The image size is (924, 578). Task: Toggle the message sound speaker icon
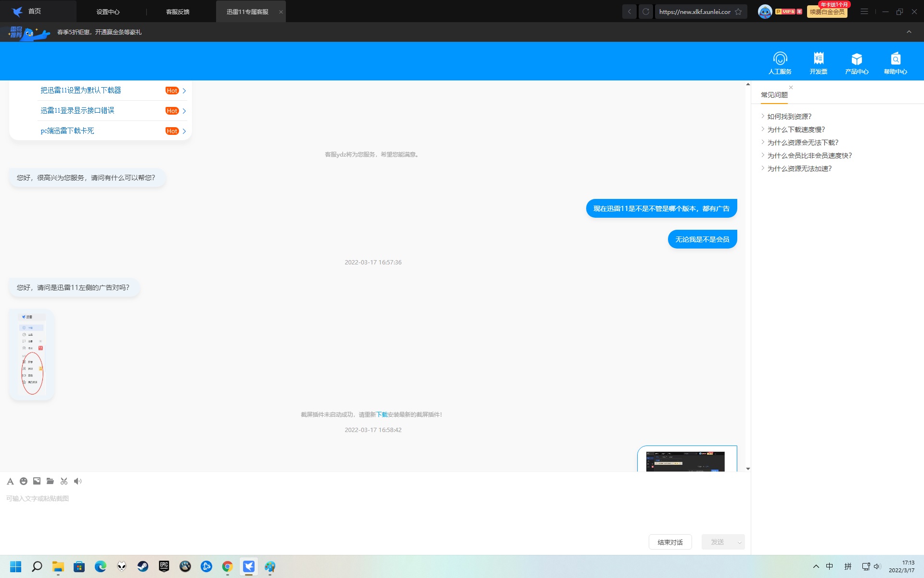[77, 481]
